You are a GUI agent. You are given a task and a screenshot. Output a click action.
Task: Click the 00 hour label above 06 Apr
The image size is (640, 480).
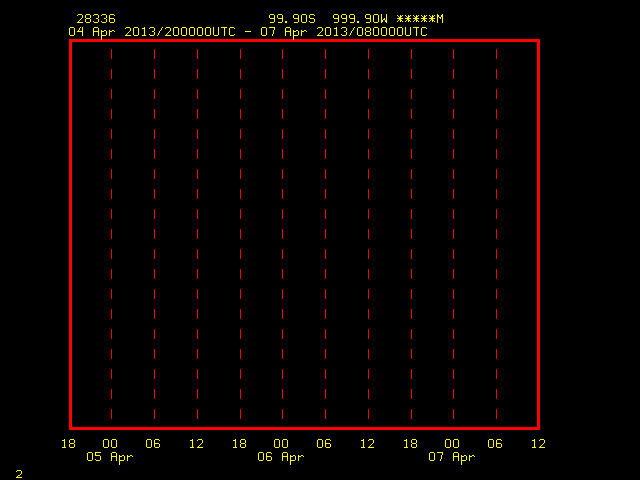[x=281, y=444]
